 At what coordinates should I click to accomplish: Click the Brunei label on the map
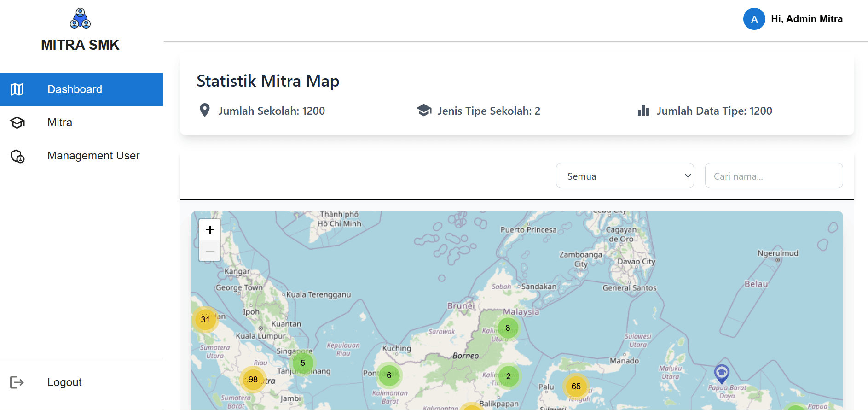pyautogui.click(x=461, y=305)
